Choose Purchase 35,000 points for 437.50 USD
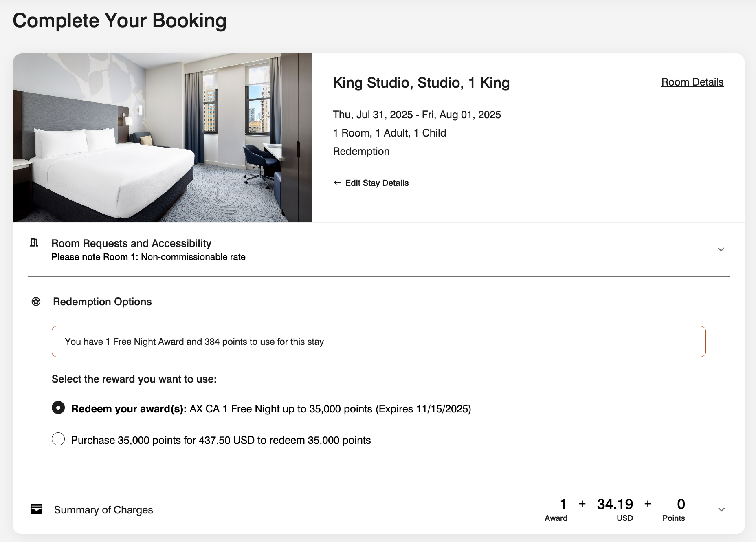 click(58, 439)
